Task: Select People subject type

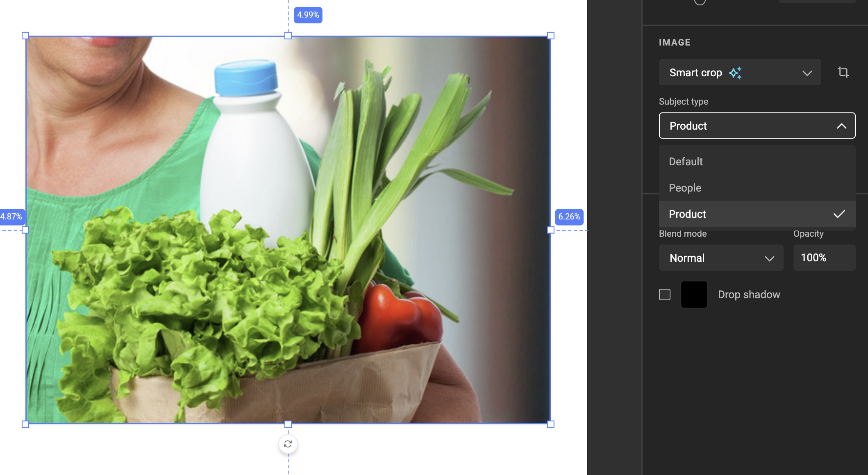Action: coord(757,188)
